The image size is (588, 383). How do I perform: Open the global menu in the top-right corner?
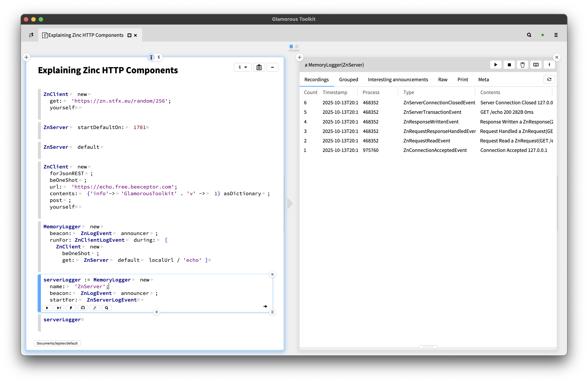click(556, 35)
